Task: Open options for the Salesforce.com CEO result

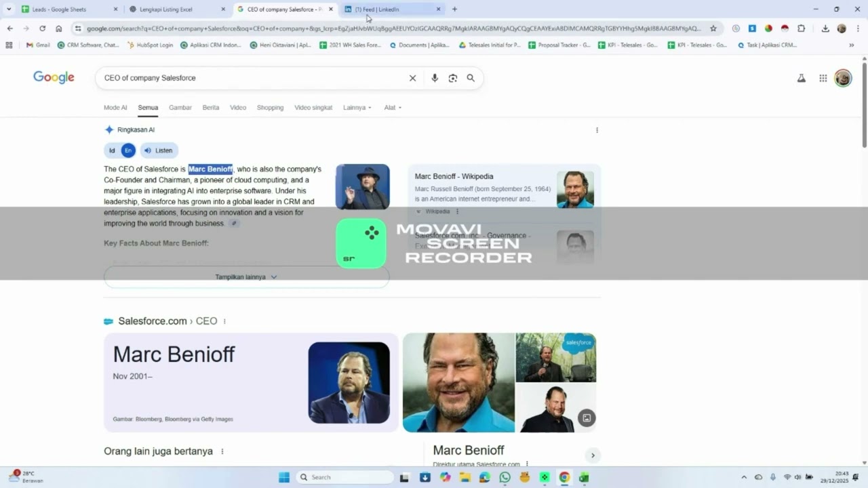Action: pyautogui.click(x=224, y=321)
